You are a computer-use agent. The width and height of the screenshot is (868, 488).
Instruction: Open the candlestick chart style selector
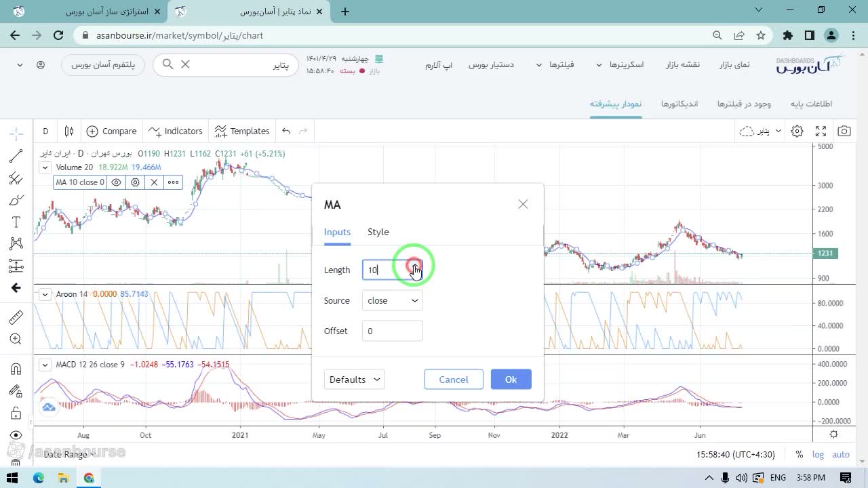[x=69, y=131]
